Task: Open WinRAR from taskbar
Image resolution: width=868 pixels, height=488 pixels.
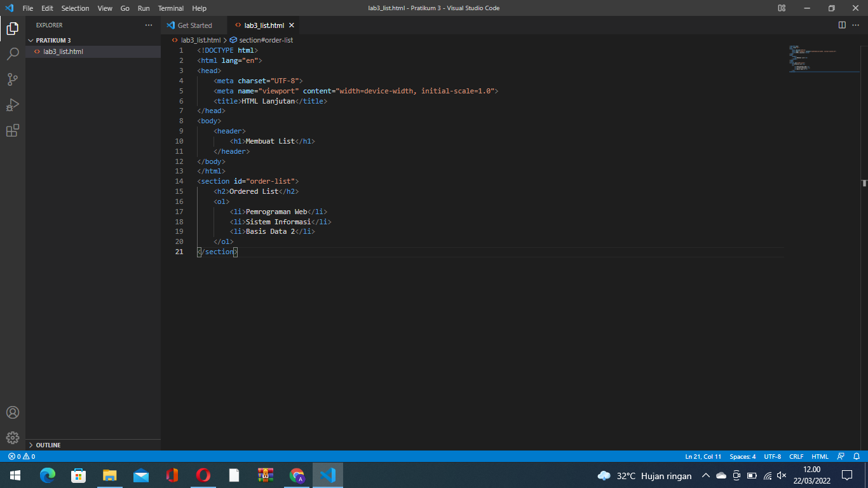Action: [266, 475]
